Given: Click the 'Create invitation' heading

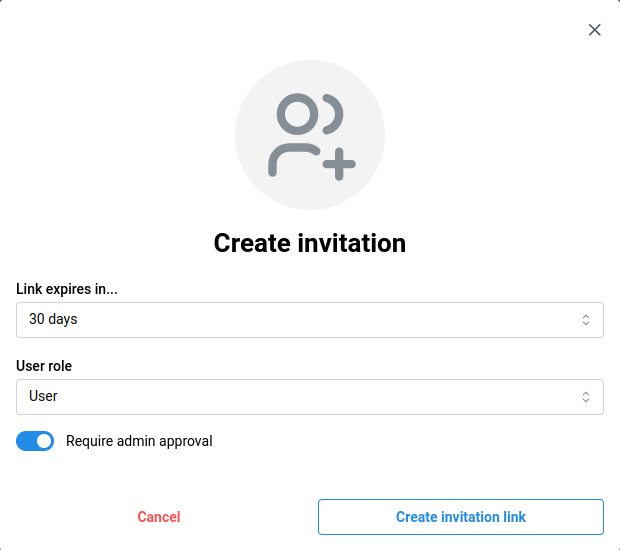Looking at the screenshot, I should pyautogui.click(x=310, y=243).
